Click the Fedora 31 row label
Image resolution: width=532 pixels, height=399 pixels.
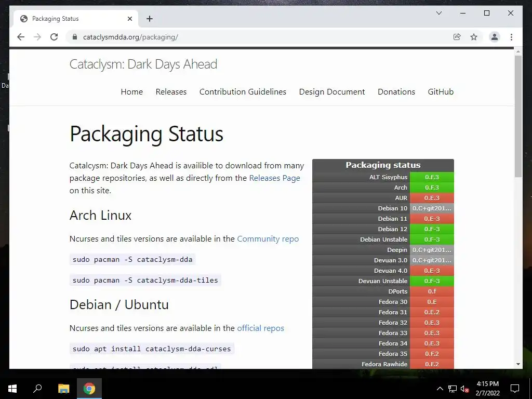(x=393, y=312)
